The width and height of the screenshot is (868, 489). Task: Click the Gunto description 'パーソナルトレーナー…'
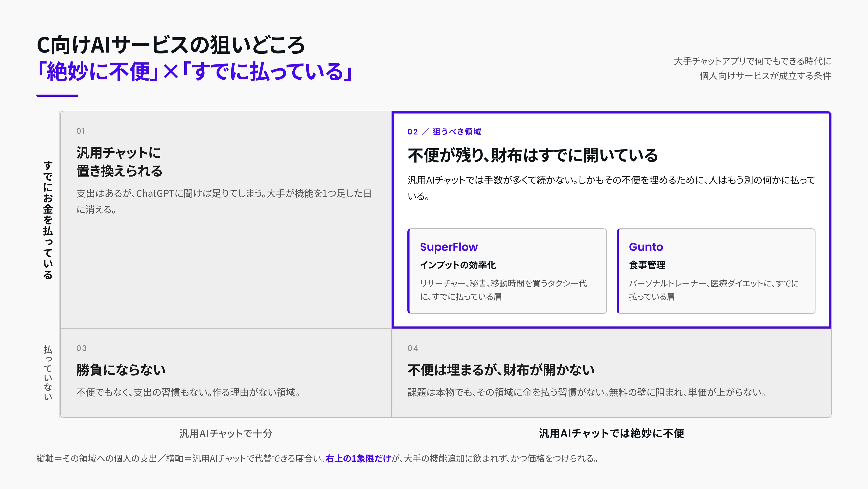coord(714,290)
